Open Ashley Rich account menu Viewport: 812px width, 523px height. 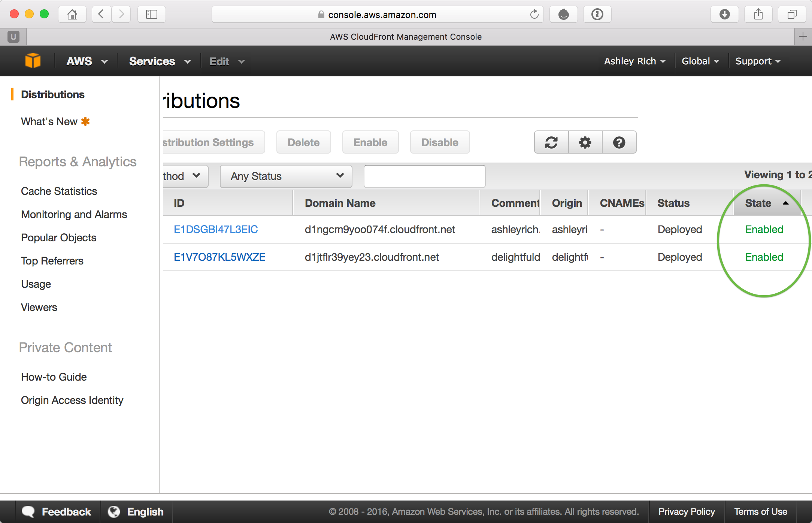[x=634, y=61]
